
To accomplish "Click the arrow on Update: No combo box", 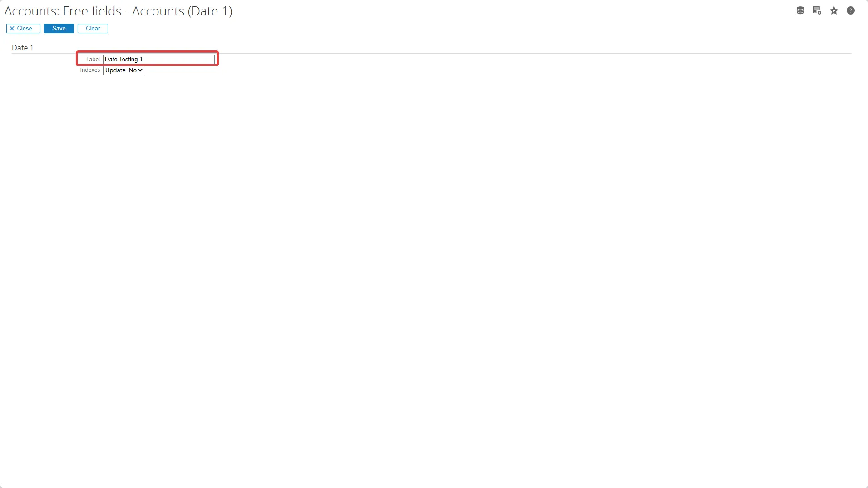I will click(x=140, y=70).
